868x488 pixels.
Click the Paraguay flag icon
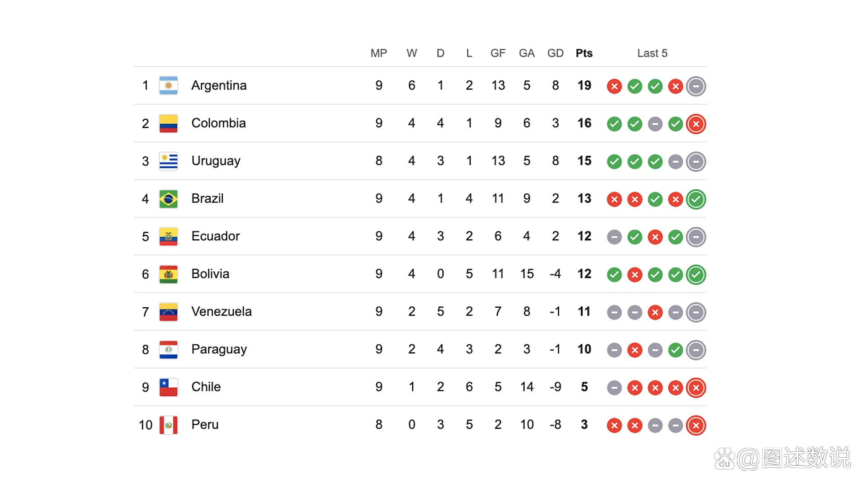coord(168,350)
